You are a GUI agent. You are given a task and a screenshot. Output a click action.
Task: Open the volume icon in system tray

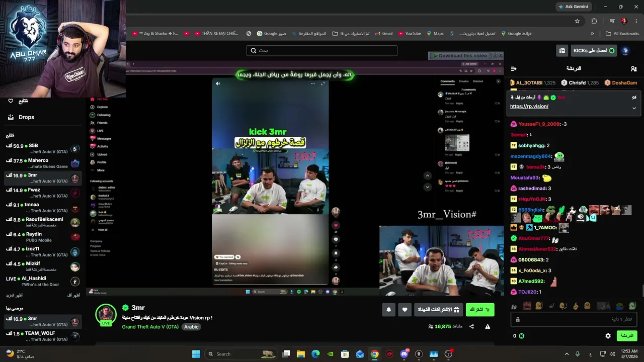612,354
